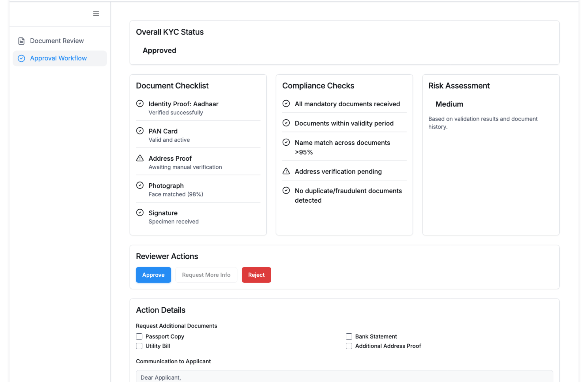Viewport: 588px width, 382px height.
Task: Click the Address verification pending warning icon
Action: pyautogui.click(x=286, y=171)
